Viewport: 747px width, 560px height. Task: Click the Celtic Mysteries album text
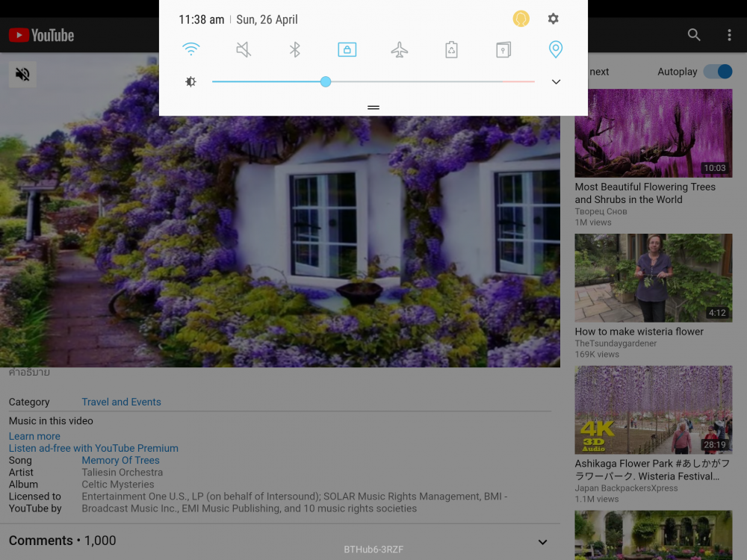tap(118, 485)
